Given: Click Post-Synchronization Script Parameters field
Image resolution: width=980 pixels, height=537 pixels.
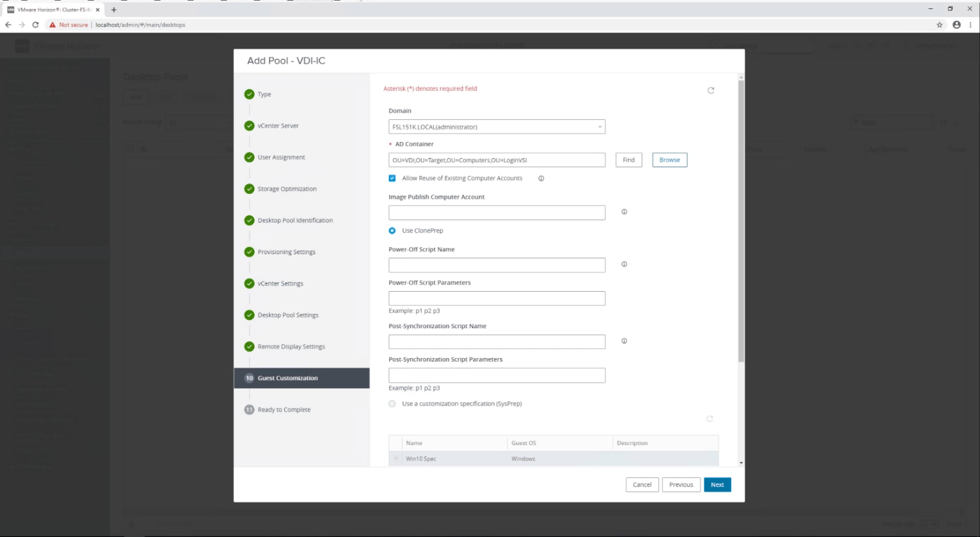Looking at the screenshot, I should click(x=497, y=376).
